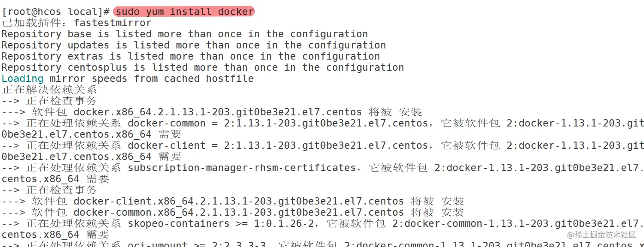Click the green Loading word
This screenshot has width=644, height=247.
click(22, 78)
